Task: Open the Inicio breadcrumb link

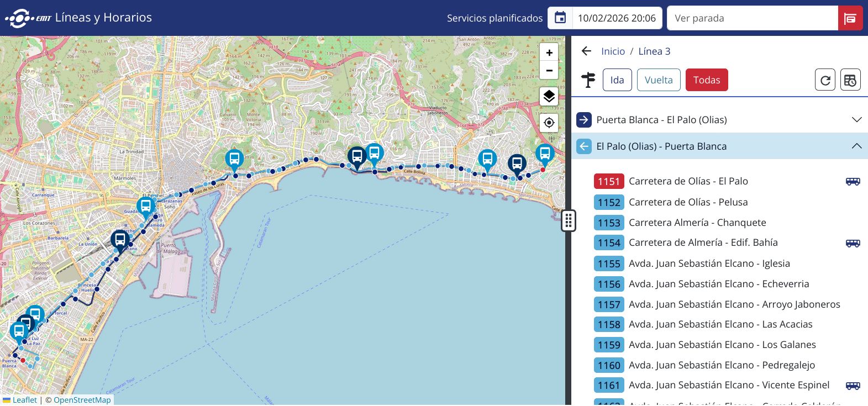Action: coord(613,51)
